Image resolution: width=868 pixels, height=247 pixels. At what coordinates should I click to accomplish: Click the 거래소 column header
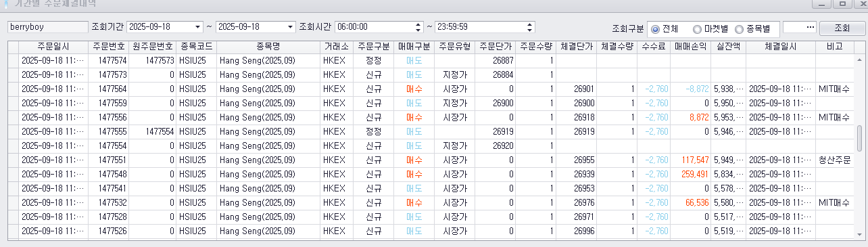pos(336,47)
